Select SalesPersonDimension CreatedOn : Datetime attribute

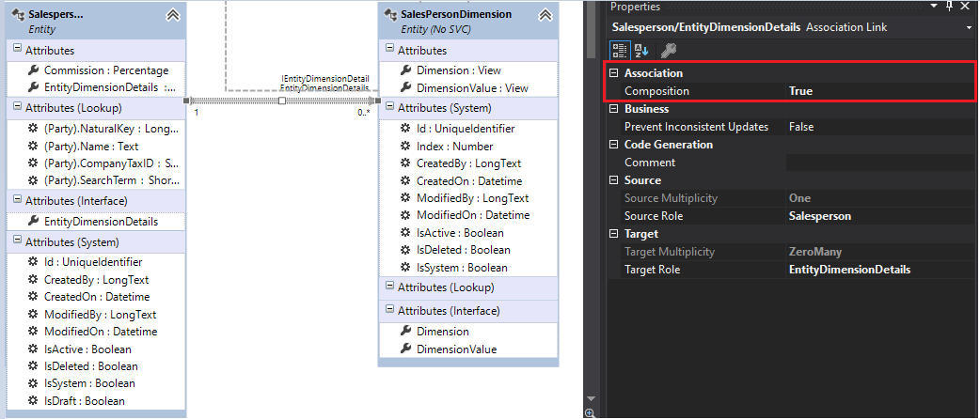468,181
